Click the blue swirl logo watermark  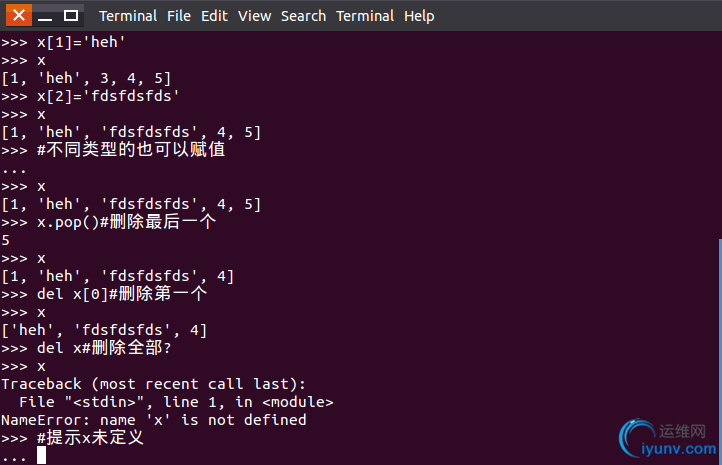coord(636,437)
